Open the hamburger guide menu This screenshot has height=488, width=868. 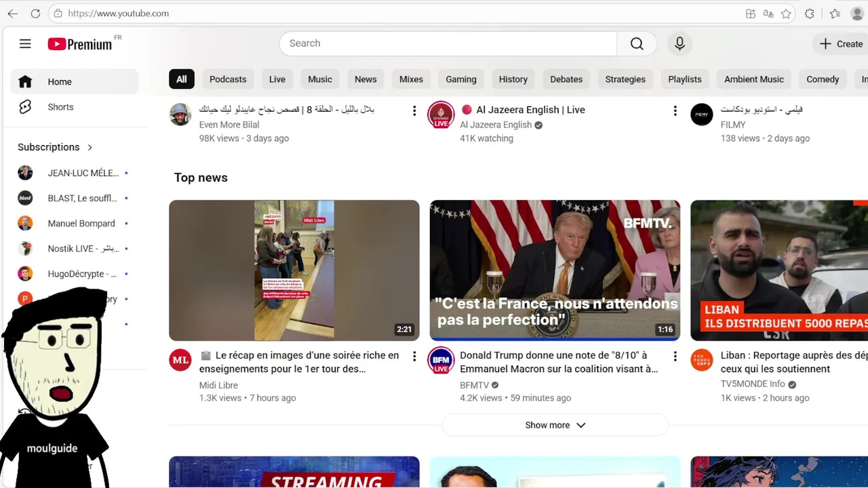pos(25,44)
